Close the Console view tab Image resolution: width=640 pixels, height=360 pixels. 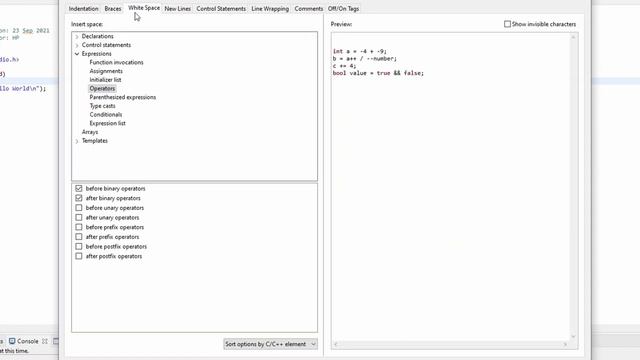45,341
